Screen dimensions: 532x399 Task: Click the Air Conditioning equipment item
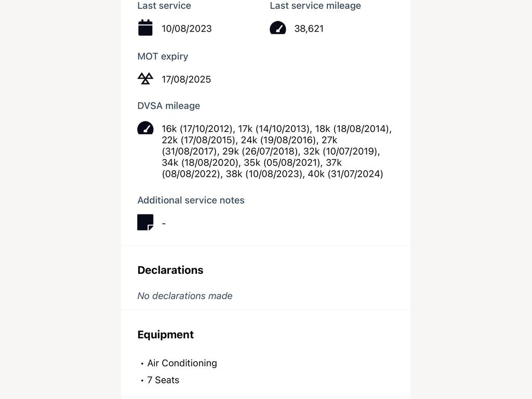(182, 363)
